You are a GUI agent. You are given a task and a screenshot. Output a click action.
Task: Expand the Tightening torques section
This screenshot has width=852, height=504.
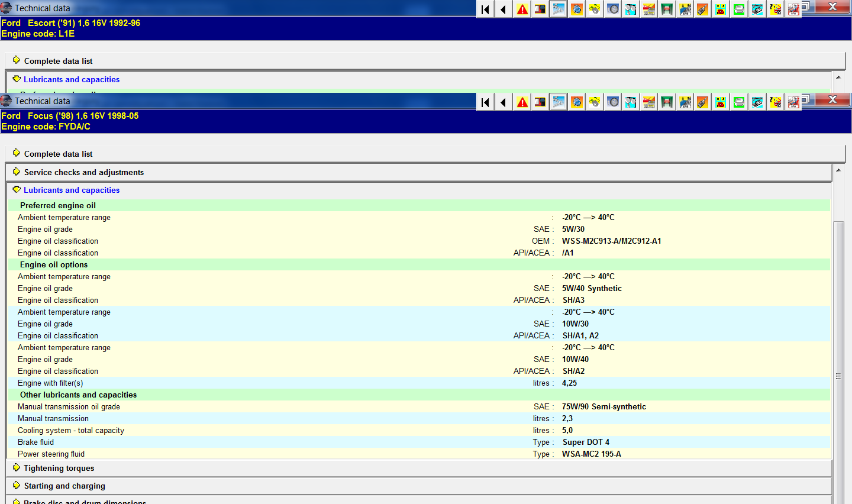(59, 468)
